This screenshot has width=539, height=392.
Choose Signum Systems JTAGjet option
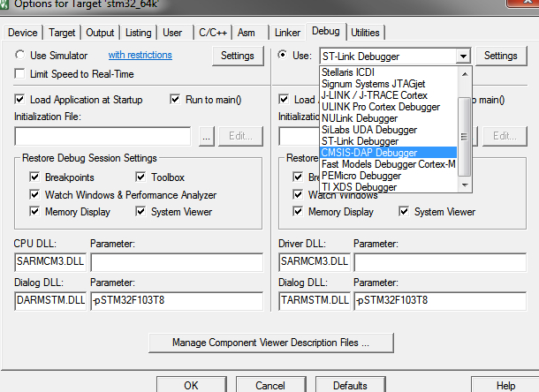click(x=389, y=84)
